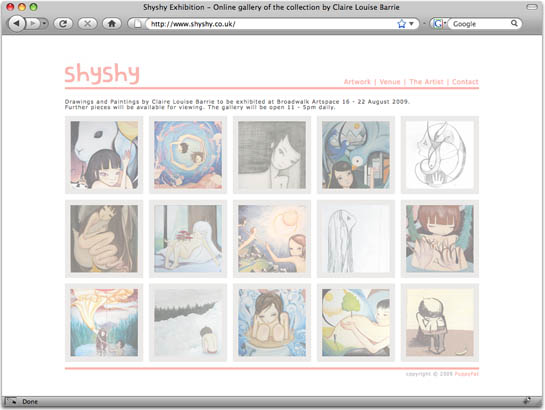Open the Google search engine selector
The height and width of the screenshot is (410, 545).
tap(439, 24)
